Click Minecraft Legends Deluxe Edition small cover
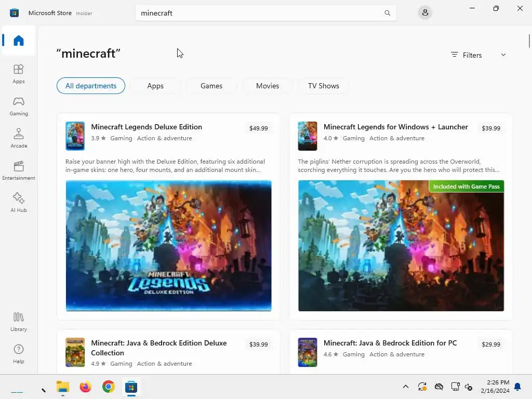Screen dimensions: 532x399 75,136
